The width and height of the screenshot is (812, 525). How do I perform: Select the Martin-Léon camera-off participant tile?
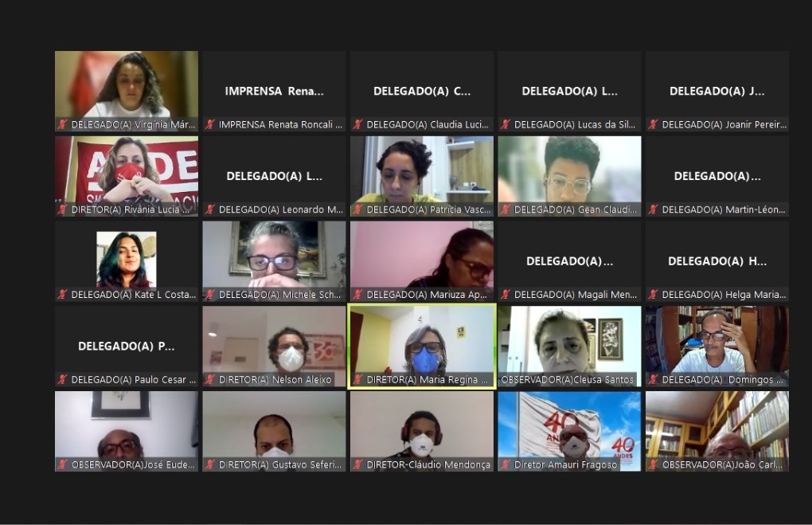pyautogui.click(x=716, y=176)
